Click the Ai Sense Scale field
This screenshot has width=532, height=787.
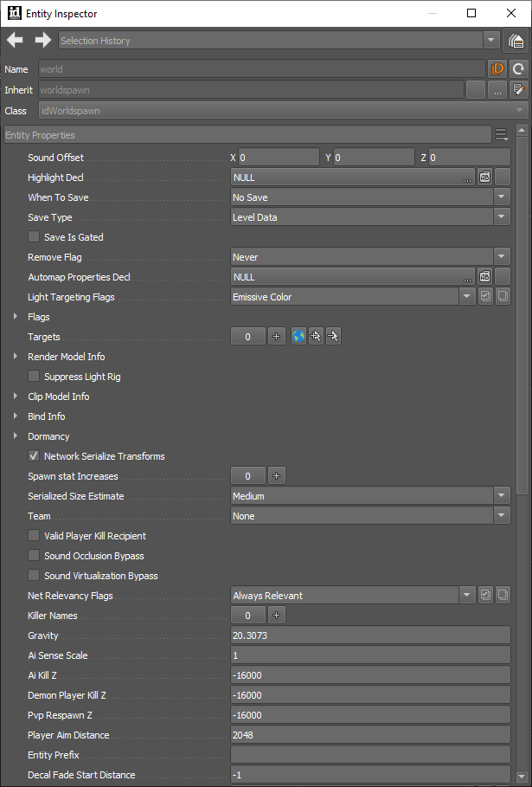coord(370,655)
